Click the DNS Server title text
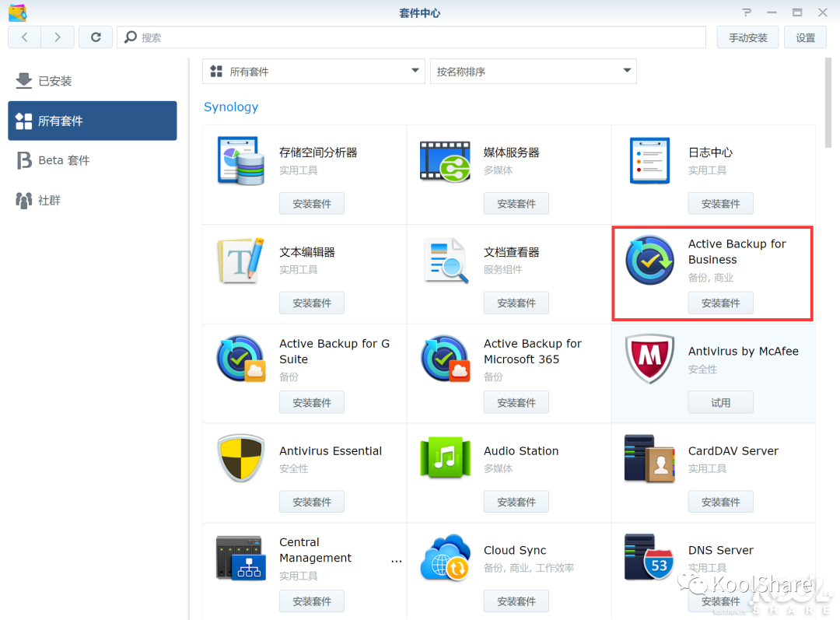Image resolution: width=840 pixels, height=620 pixels. (x=720, y=550)
